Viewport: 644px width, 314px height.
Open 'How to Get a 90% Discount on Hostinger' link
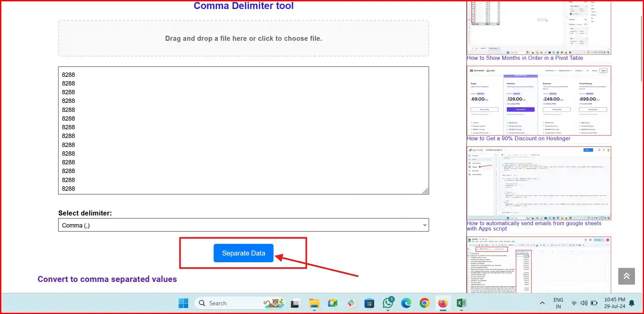coord(518,139)
